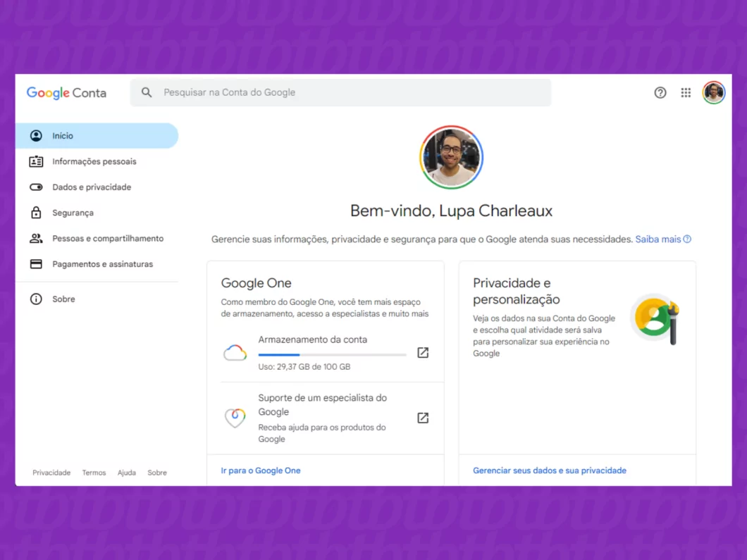Click the Pessoas e compartilhamento people icon
Viewport: 747px width, 560px height.
coord(36,238)
